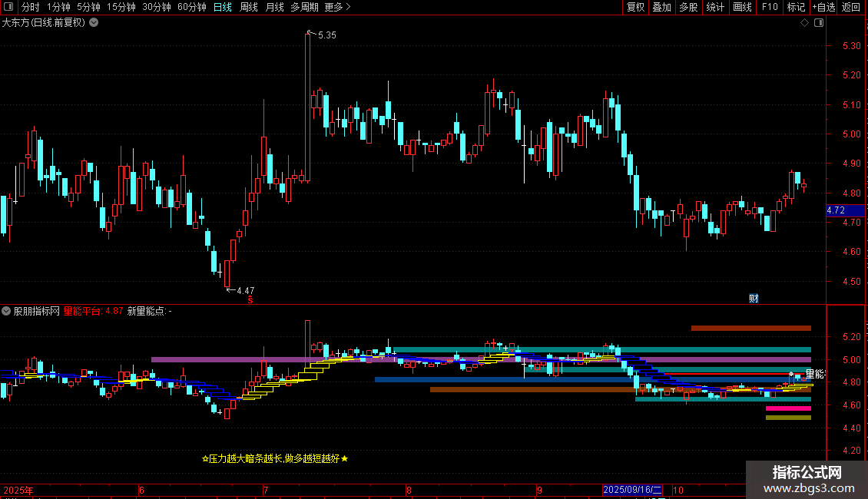The height and width of the screenshot is (499, 868).
Task: Switch to 周线 weekly chart
Action: tap(249, 7)
